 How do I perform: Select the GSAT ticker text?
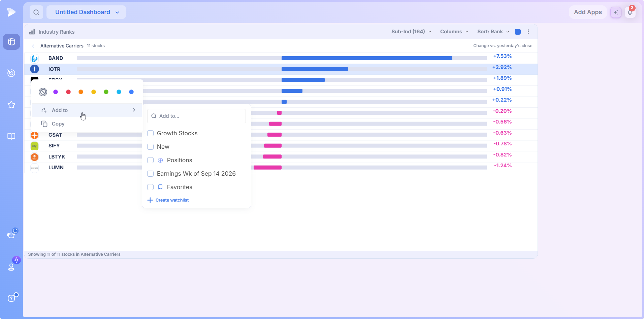click(55, 135)
